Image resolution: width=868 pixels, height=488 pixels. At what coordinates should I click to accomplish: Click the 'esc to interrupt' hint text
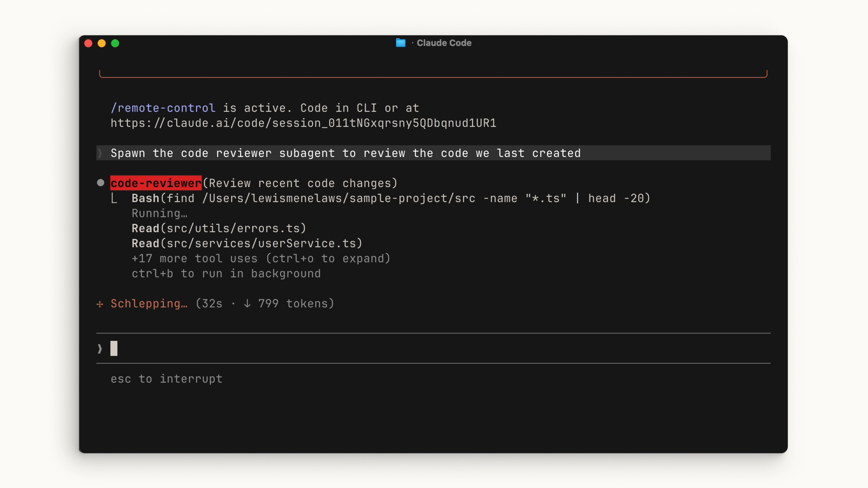click(166, 379)
